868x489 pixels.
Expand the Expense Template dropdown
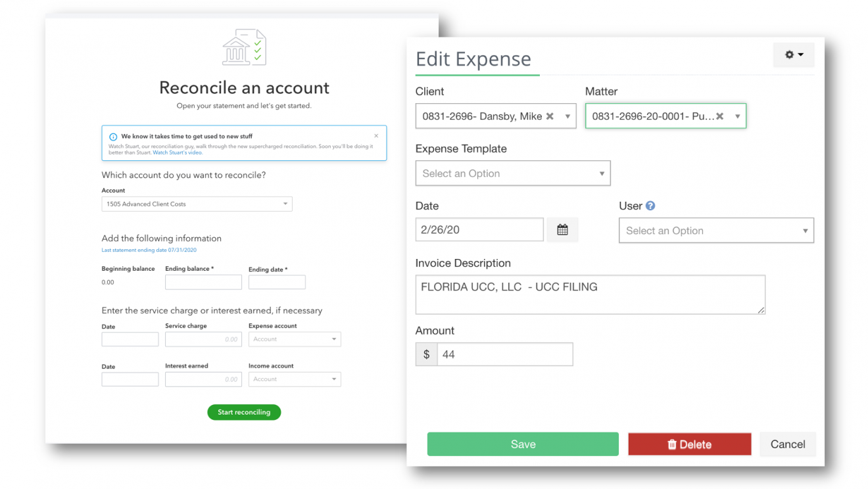(513, 174)
